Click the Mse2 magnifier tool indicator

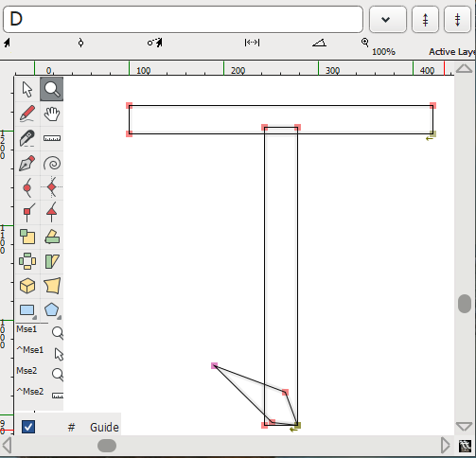click(x=58, y=374)
